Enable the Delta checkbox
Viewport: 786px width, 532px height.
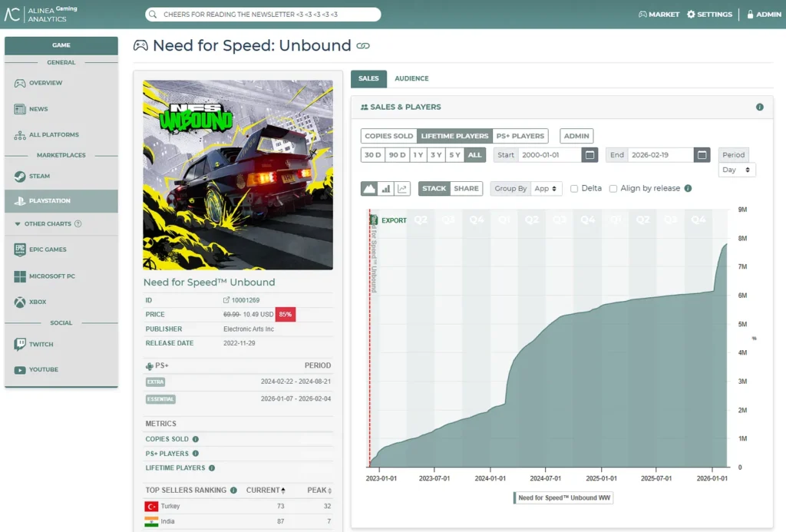574,189
